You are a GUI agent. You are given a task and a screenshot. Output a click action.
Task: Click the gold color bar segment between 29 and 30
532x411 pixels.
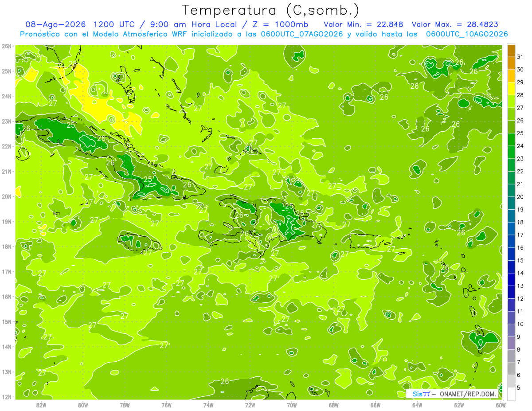(511, 76)
